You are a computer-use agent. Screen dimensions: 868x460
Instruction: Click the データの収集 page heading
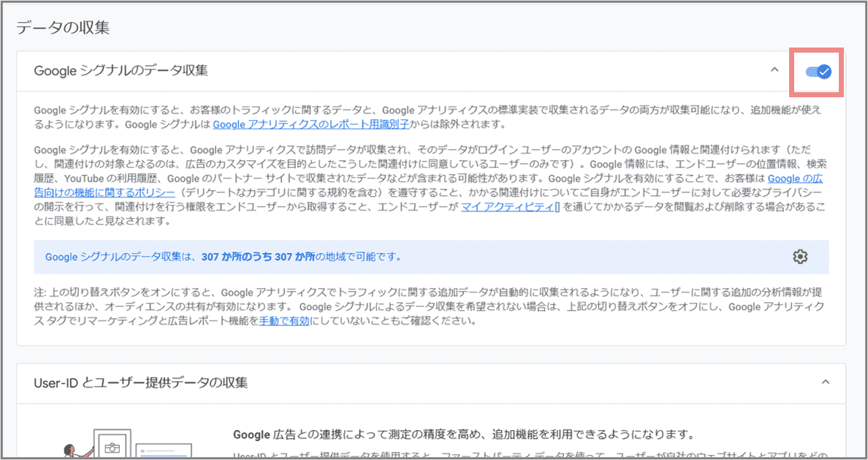point(63,28)
